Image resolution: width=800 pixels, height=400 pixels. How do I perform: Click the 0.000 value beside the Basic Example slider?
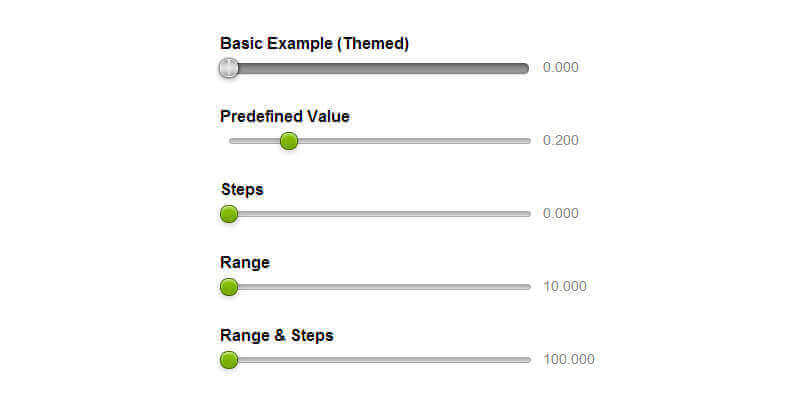click(x=561, y=68)
